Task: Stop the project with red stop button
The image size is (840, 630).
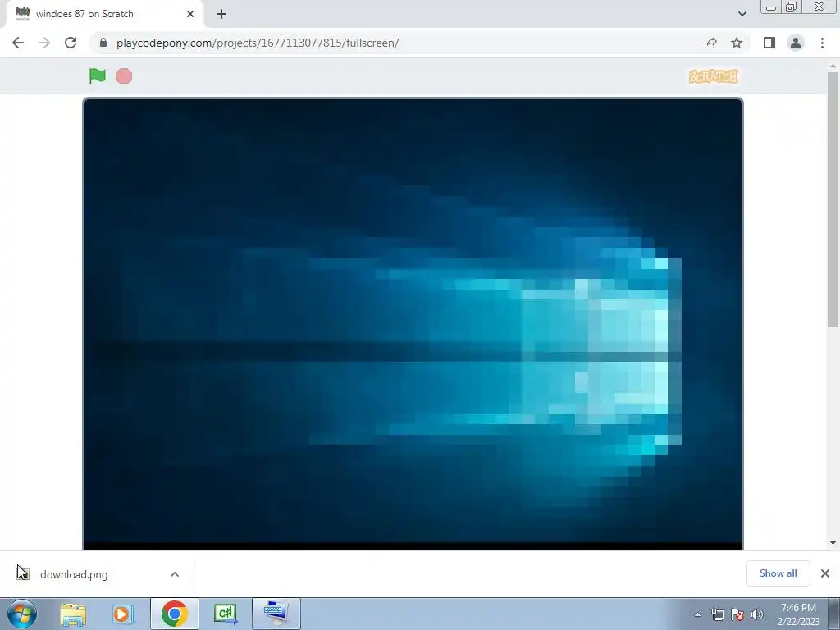Action: (x=124, y=76)
